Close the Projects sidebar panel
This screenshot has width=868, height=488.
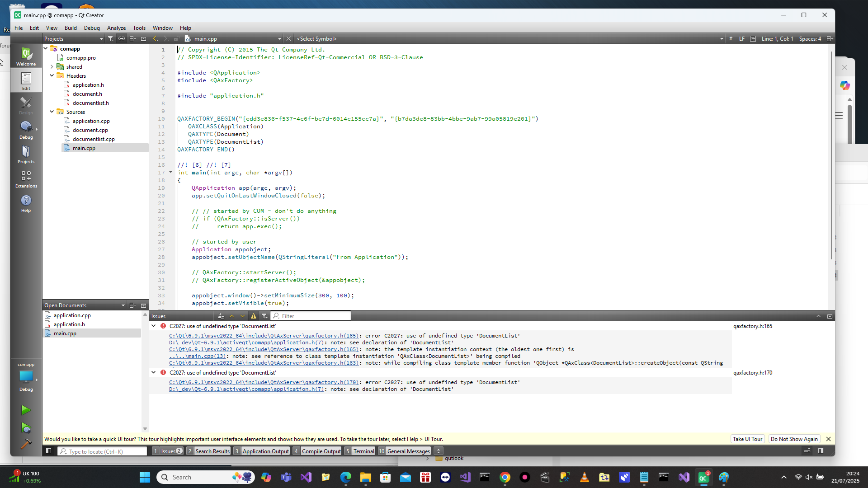[144, 39]
